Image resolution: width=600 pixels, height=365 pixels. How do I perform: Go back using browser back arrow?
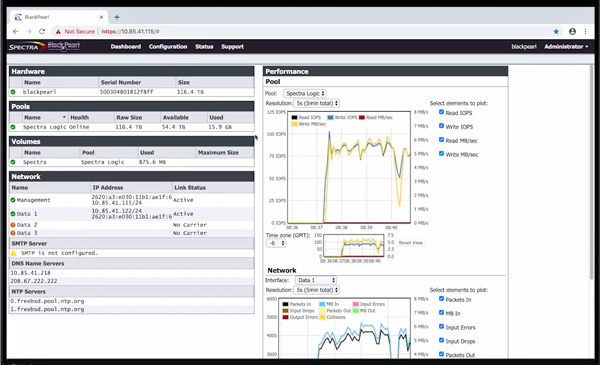point(15,31)
